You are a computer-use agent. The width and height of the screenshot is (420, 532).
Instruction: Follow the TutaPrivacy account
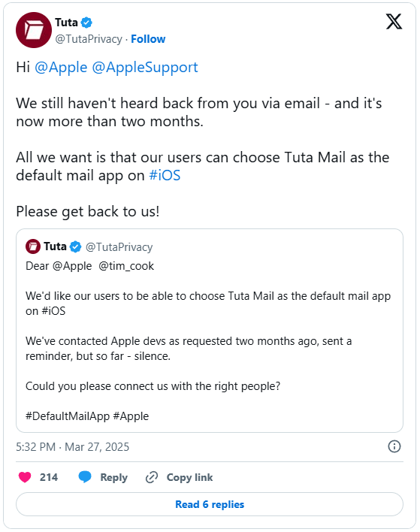(148, 39)
